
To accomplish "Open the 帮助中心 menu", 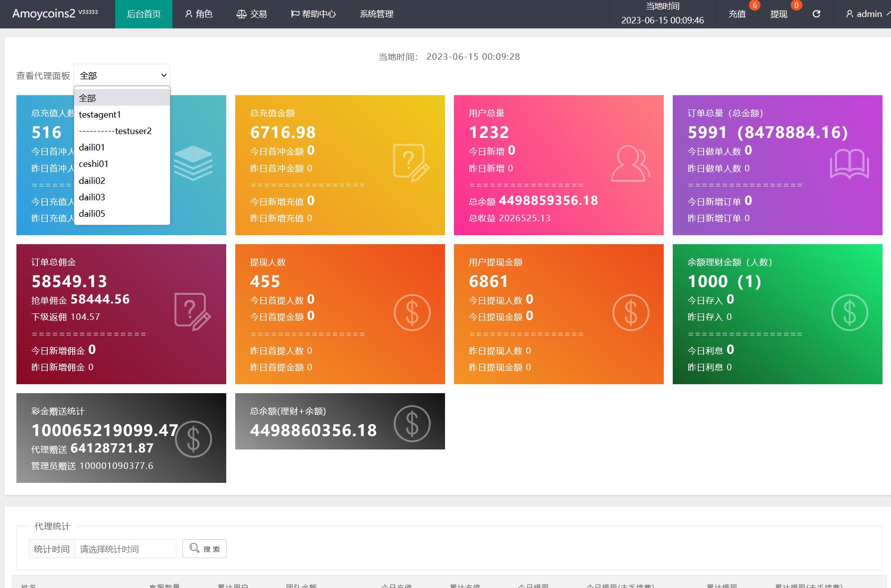I will coord(313,14).
